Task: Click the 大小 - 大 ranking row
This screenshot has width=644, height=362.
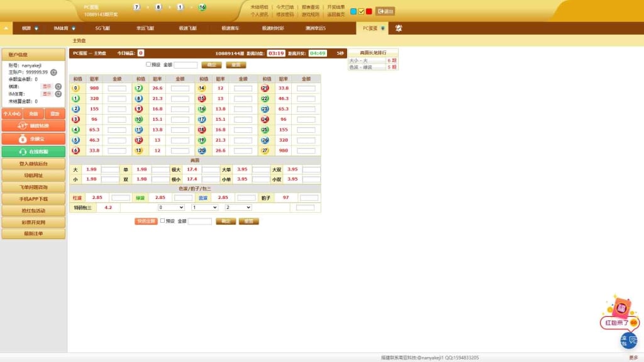Action: [372, 60]
